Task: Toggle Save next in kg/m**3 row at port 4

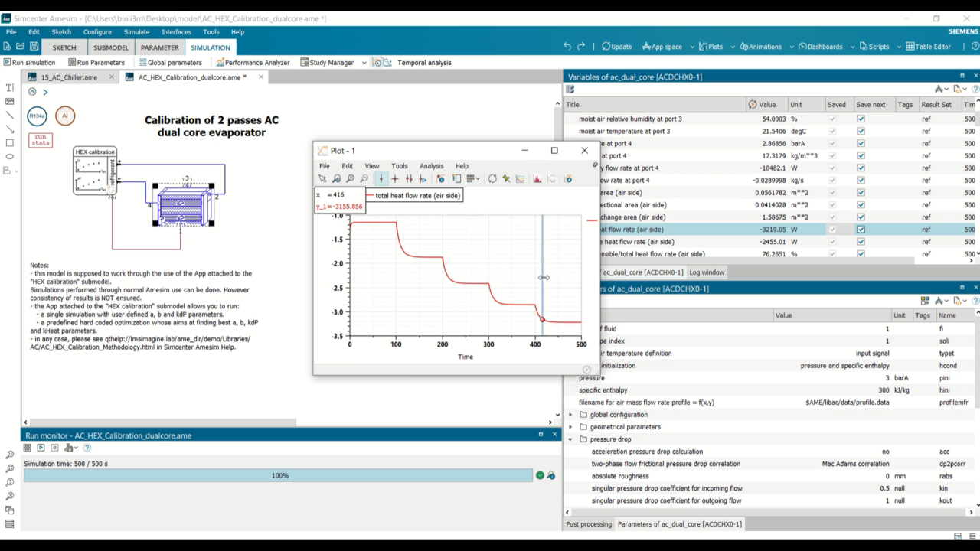Action: click(861, 156)
